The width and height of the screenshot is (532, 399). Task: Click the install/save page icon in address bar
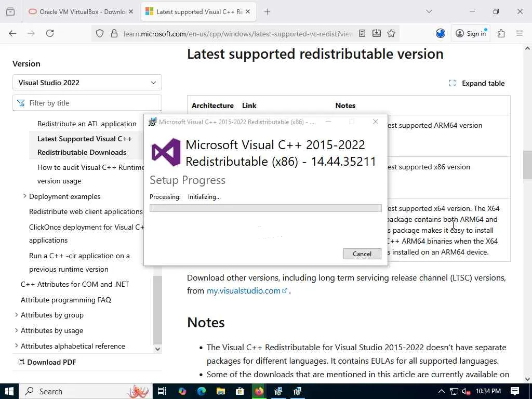click(377, 33)
